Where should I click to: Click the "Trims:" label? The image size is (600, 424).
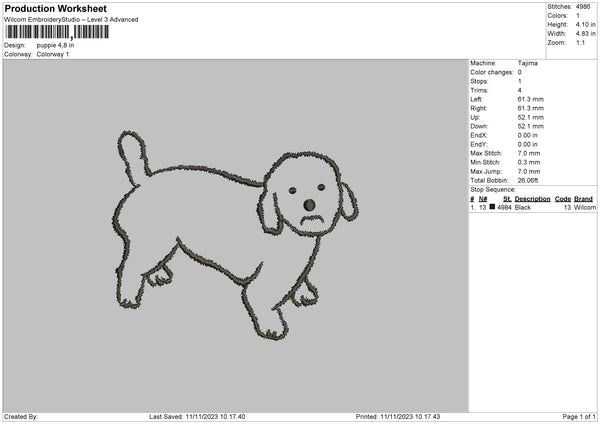pyautogui.click(x=479, y=90)
